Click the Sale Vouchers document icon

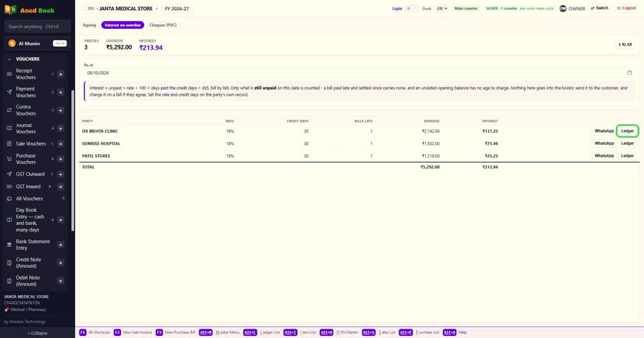coord(9,144)
